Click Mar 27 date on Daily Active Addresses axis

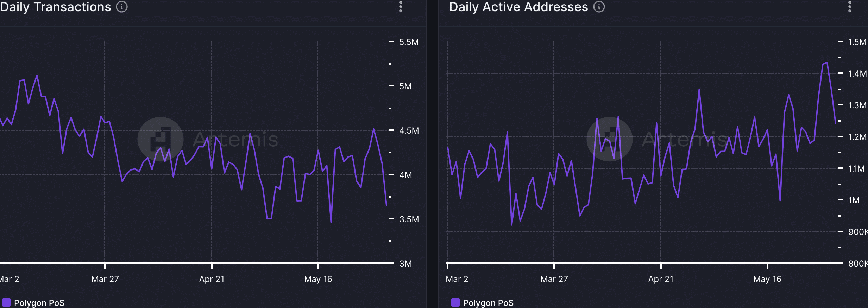coord(554,279)
